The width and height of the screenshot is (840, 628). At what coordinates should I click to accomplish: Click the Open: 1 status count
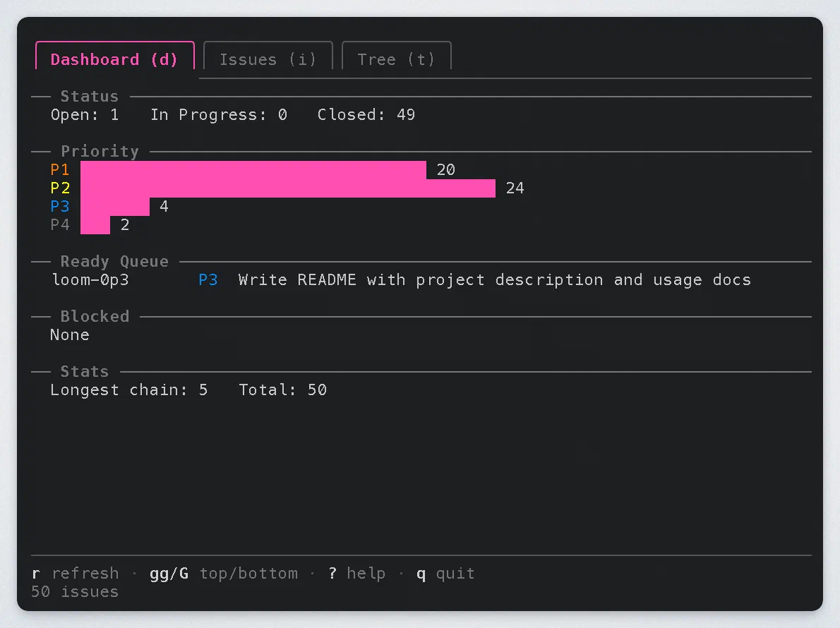[x=85, y=114]
